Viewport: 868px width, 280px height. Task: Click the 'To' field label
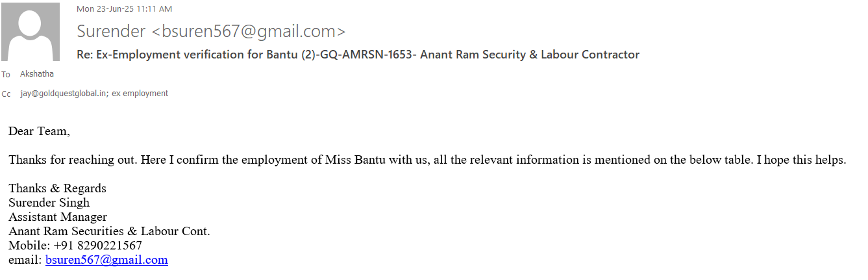pos(6,75)
